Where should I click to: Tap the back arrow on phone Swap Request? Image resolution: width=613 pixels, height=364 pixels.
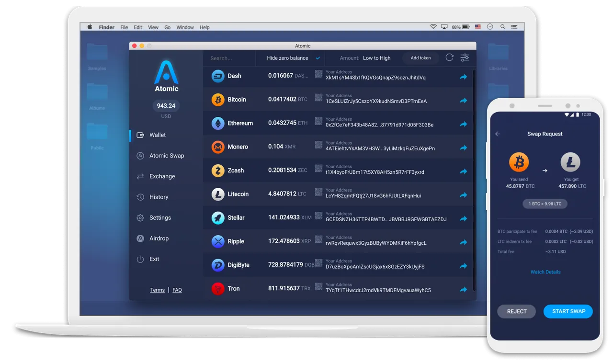pyautogui.click(x=498, y=134)
